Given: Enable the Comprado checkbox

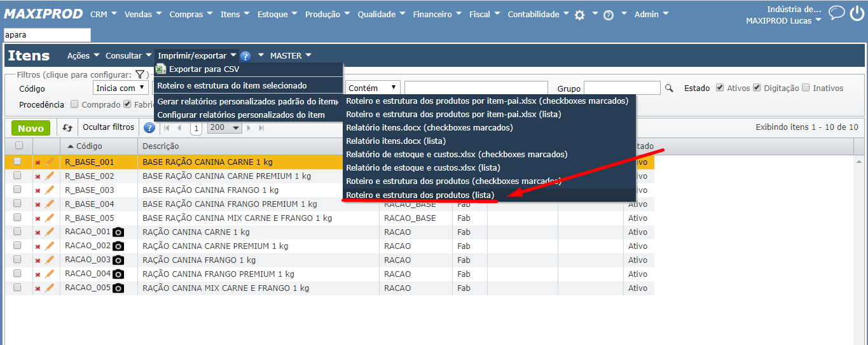Looking at the screenshot, I should [74, 104].
